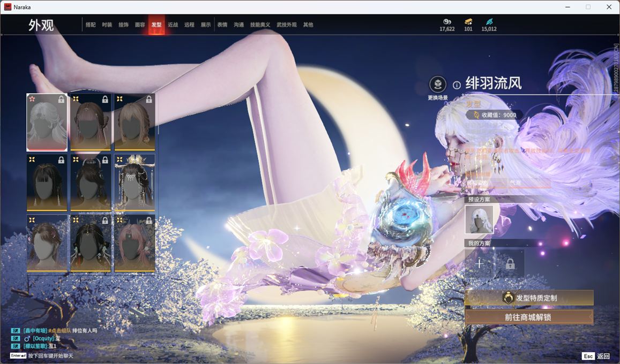Click chat message from 鑫中有珀
Screen dimensions: 620x364
(x=55, y=330)
